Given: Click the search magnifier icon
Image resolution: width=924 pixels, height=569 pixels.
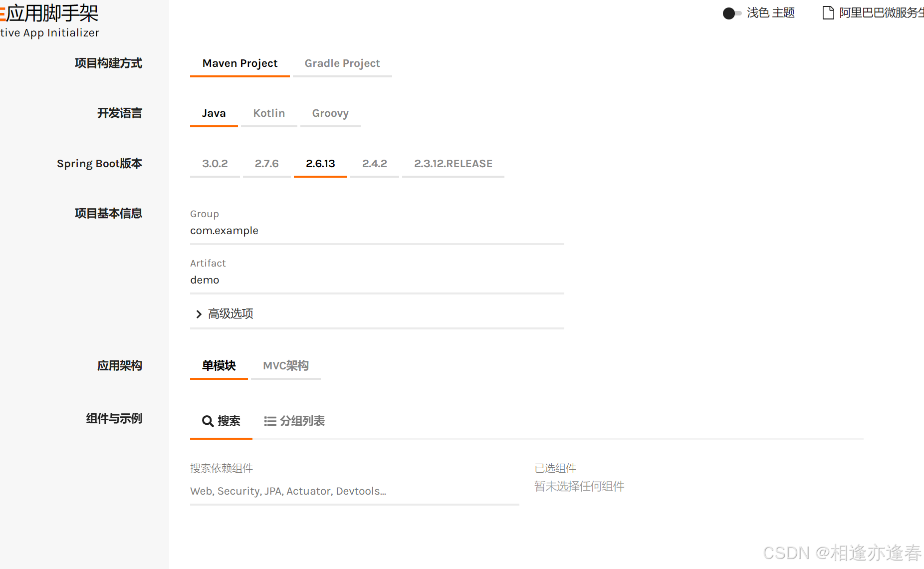Looking at the screenshot, I should pos(208,421).
